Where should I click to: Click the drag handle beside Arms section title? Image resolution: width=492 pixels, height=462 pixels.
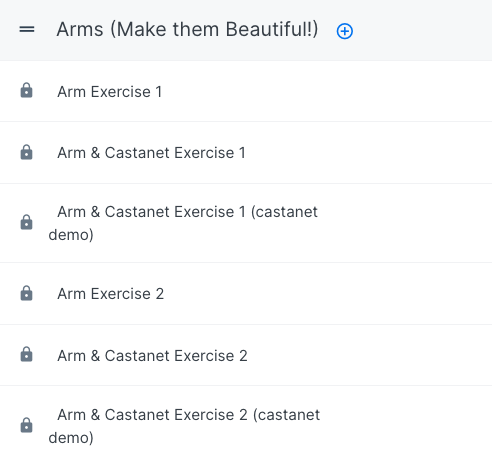(x=27, y=30)
